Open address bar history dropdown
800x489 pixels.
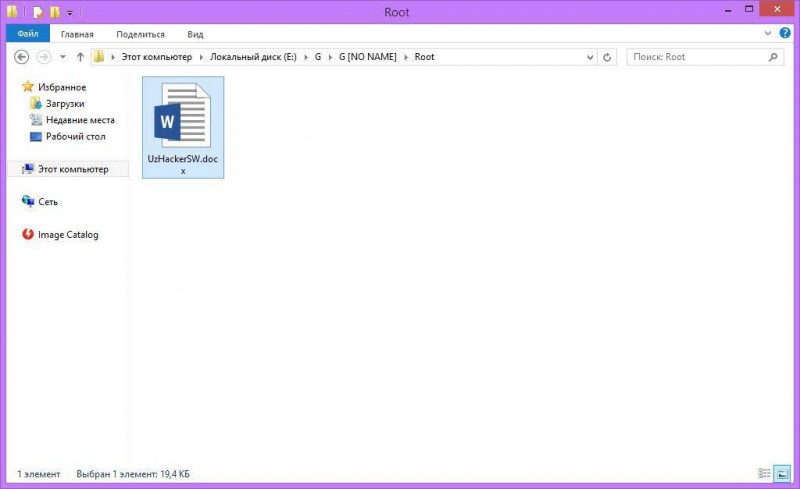pyautogui.click(x=590, y=57)
